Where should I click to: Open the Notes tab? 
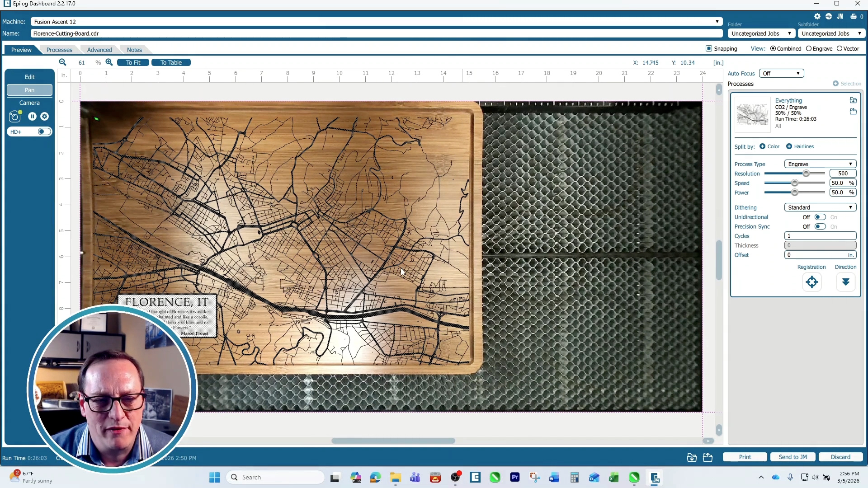pyautogui.click(x=134, y=50)
